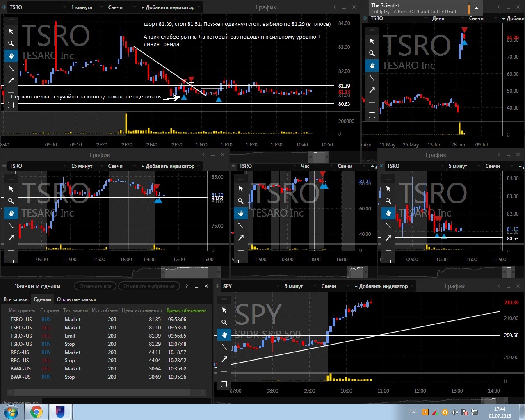Click 'Отменить все' button
Screen dimensions: 525x420
pos(95,286)
